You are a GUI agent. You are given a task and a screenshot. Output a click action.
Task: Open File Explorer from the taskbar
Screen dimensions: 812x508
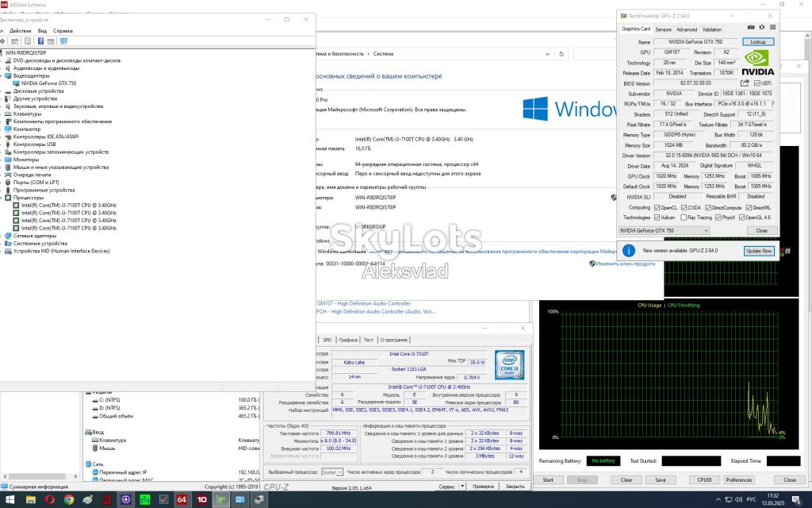[31, 500]
